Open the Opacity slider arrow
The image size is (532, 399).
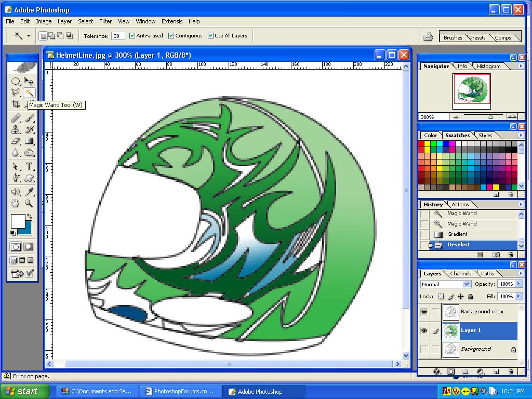pyautogui.click(x=518, y=284)
